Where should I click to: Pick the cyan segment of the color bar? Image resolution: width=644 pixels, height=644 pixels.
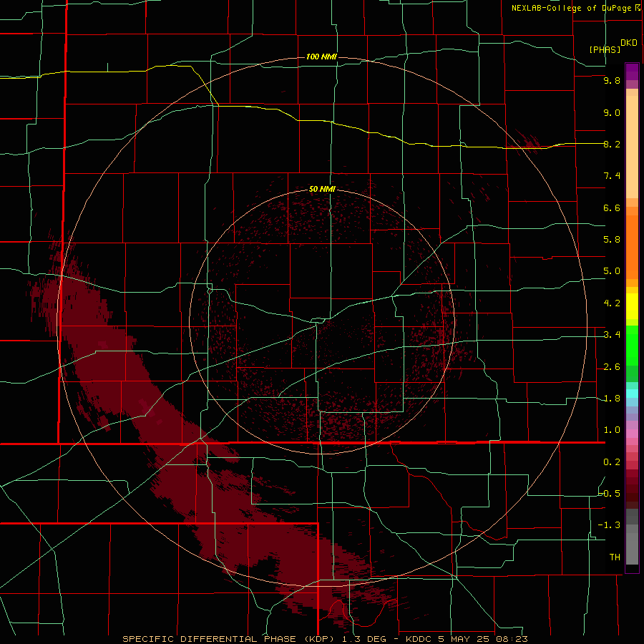point(632,394)
